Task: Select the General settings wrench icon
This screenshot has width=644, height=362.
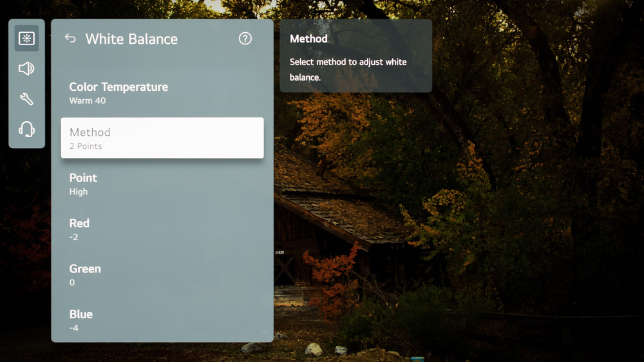Action: (x=26, y=99)
